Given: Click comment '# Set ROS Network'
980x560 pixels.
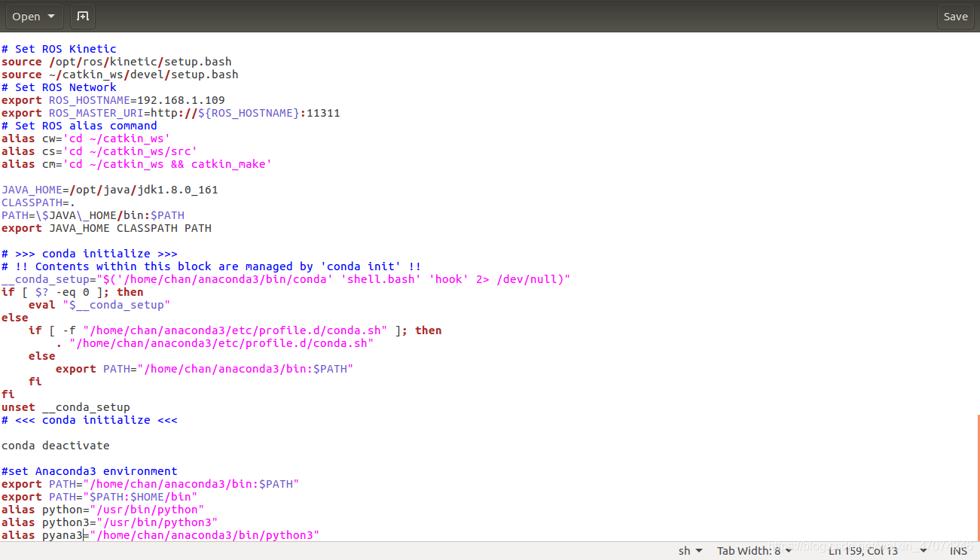Looking at the screenshot, I should click(59, 87).
